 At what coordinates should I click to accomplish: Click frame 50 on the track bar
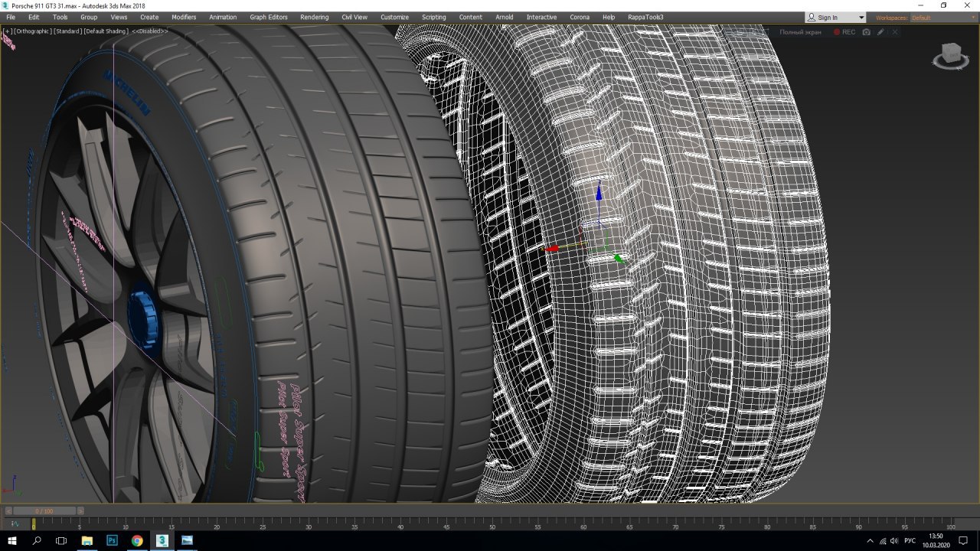tap(492, 524)
